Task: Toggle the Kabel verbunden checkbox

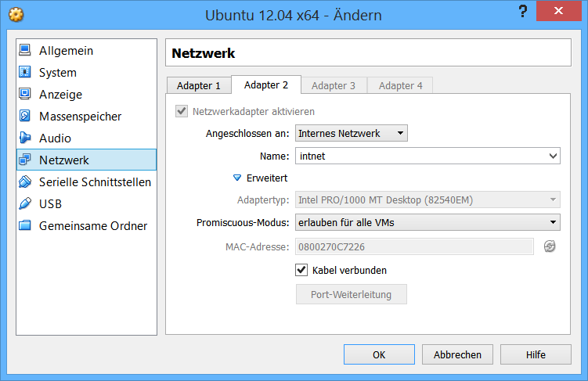Action: 301,270
